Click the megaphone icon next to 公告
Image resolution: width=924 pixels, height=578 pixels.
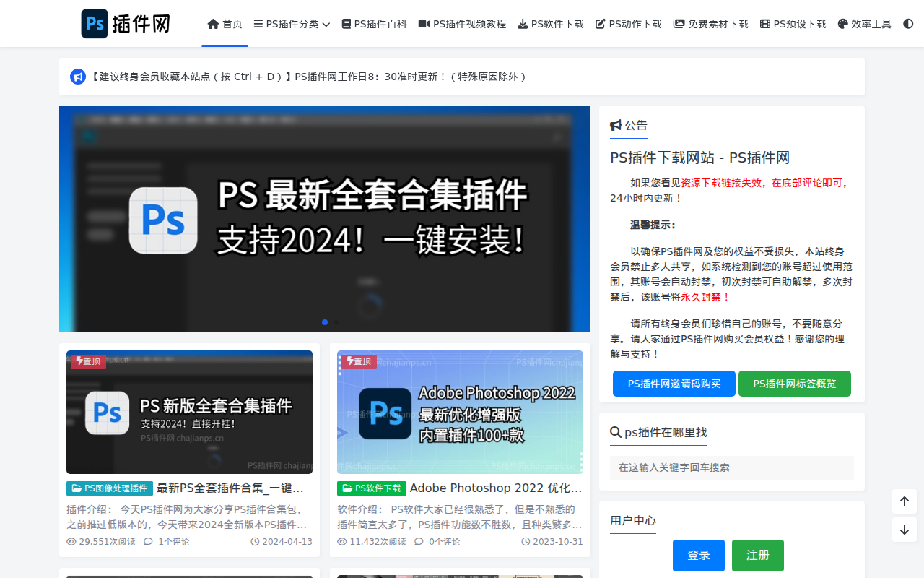pos(616,125)
